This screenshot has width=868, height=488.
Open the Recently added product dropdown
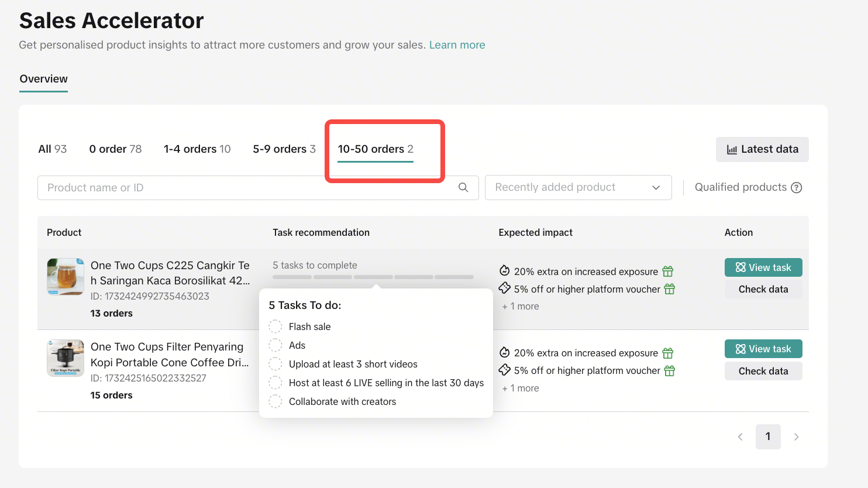click(x=578, y=187)
